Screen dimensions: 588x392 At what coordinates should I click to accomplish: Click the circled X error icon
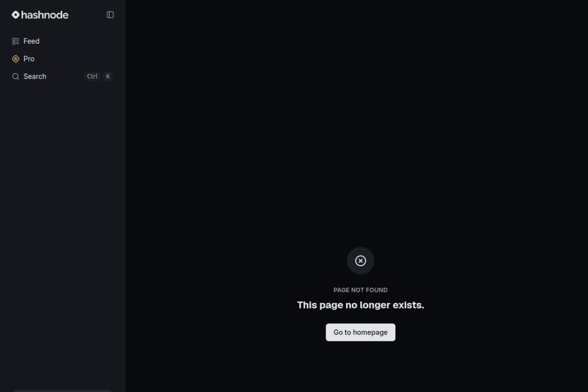click(361, 261)
